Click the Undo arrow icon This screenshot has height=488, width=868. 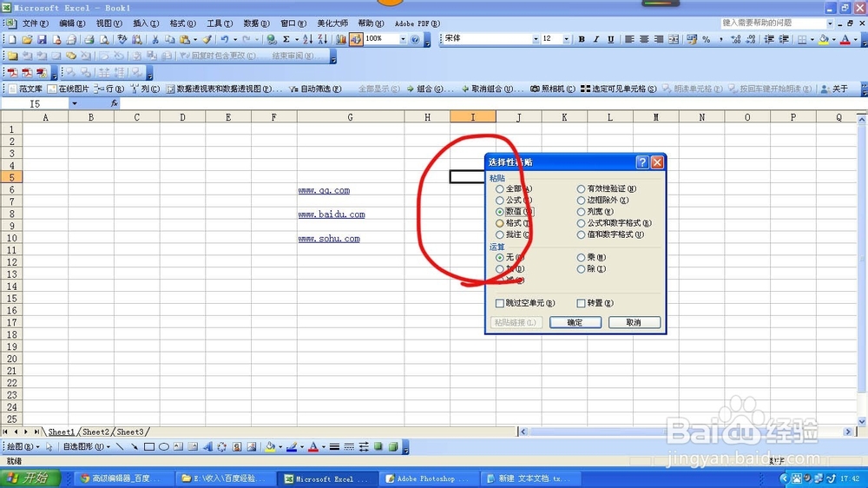[x=224, y=39]
